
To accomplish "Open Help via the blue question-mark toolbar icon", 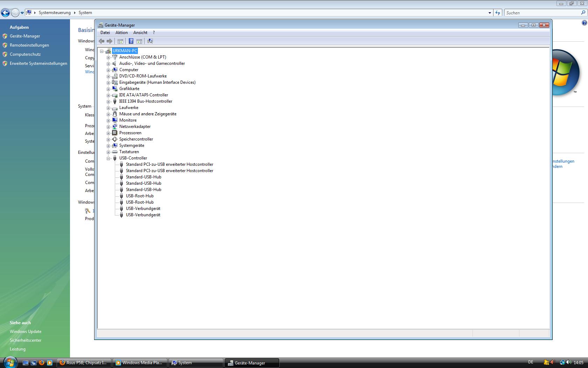I will coord(131,41).
